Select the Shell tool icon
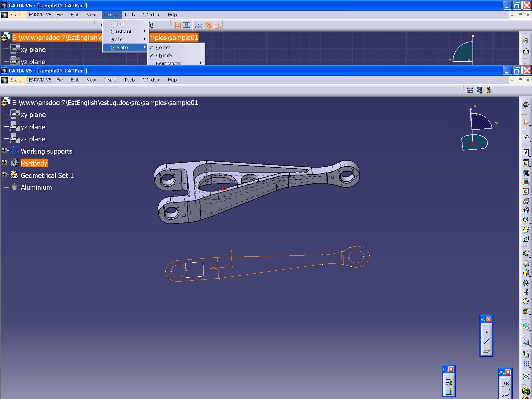532x399 pixels. 526,283
